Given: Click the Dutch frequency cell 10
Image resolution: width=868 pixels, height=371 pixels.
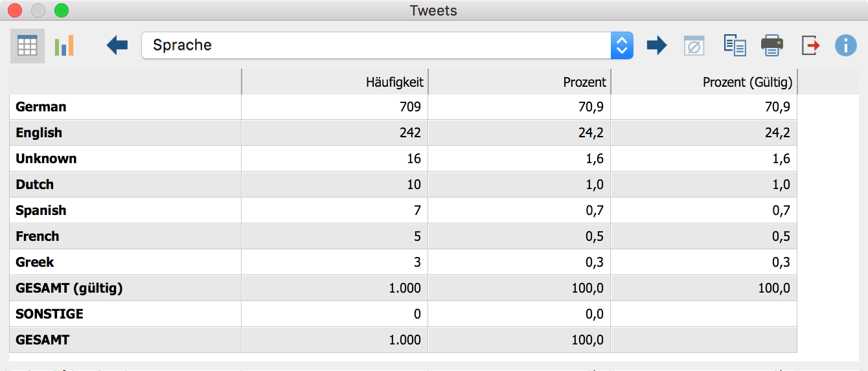Looking at the screenshot, I should [x=335, y=185].
